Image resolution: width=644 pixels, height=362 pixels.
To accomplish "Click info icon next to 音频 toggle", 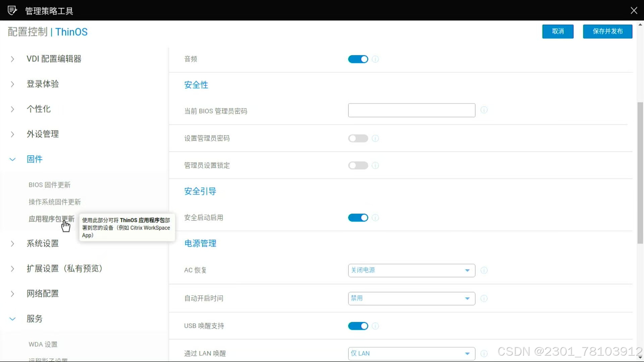I will click(x=375, y=59).
